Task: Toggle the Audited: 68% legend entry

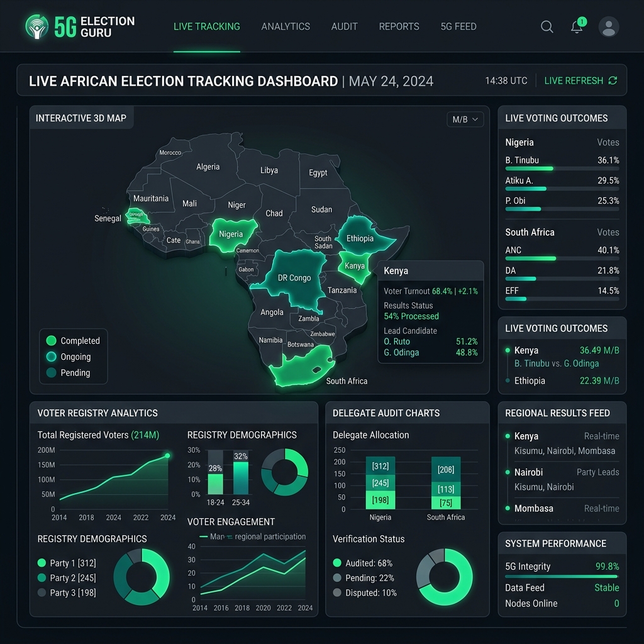Action: click(363, 563)
